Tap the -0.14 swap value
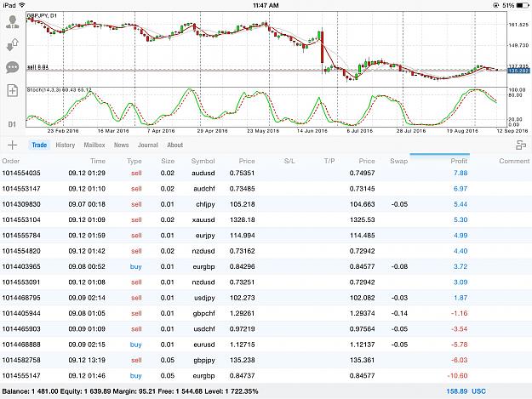This screenshot has height=399, width=532. tap(399, 313)
